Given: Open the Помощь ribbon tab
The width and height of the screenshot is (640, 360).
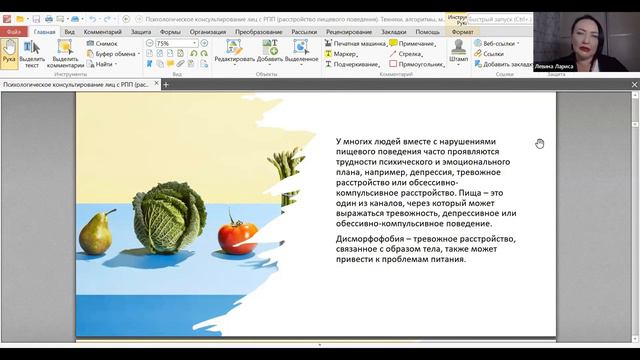Looking at the screenshot, I should [x=427, y=32].
